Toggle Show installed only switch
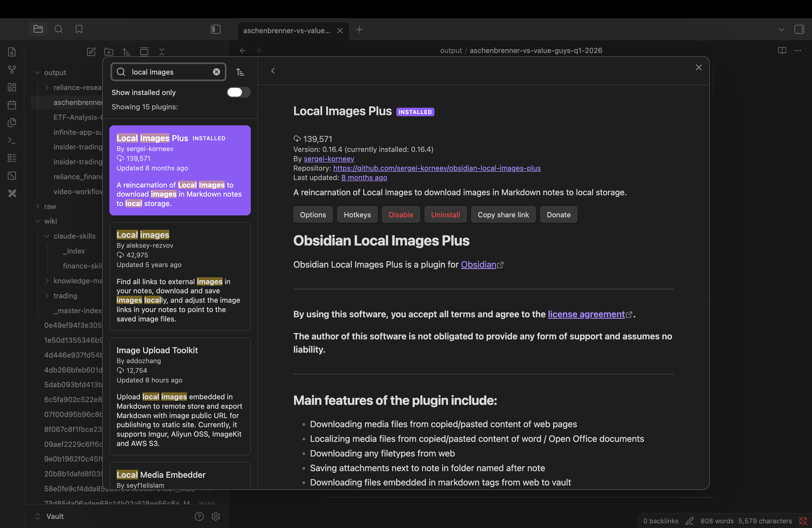 238,93
